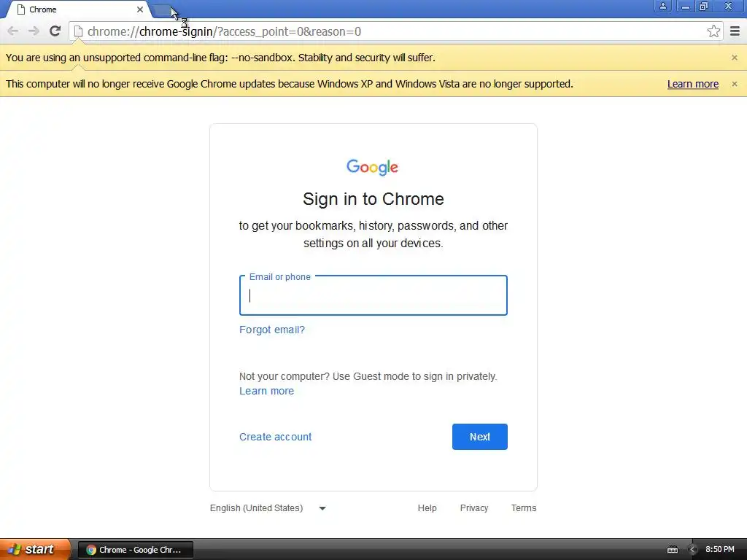Click the page icon in the address bar
This screenshot has height=560, width=747.
coord(78,31)
